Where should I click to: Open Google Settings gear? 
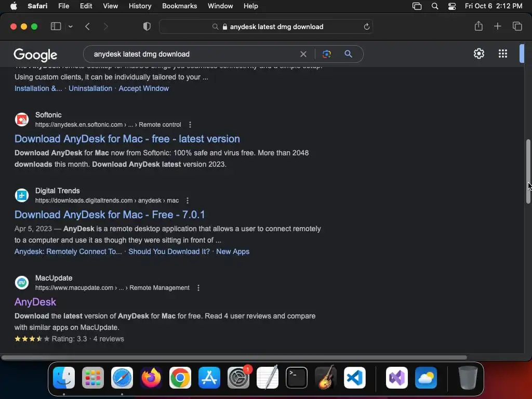(x=478, y=54)
